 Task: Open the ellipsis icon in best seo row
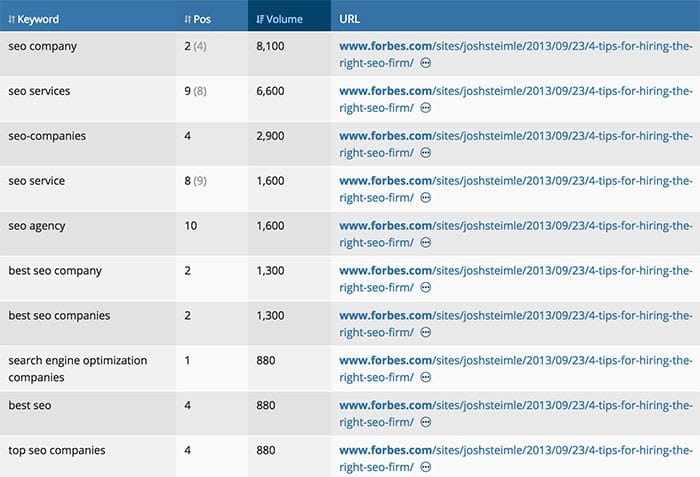click(426, 422)
